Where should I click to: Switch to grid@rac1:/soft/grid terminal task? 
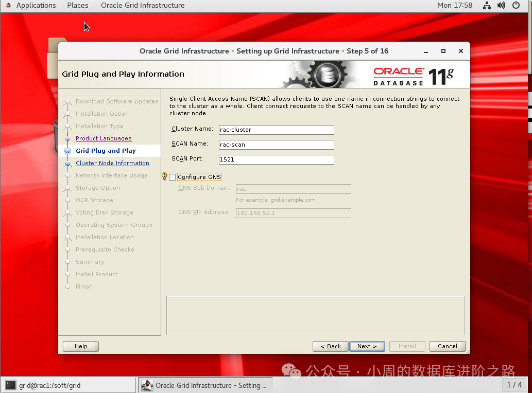[68, 385]
